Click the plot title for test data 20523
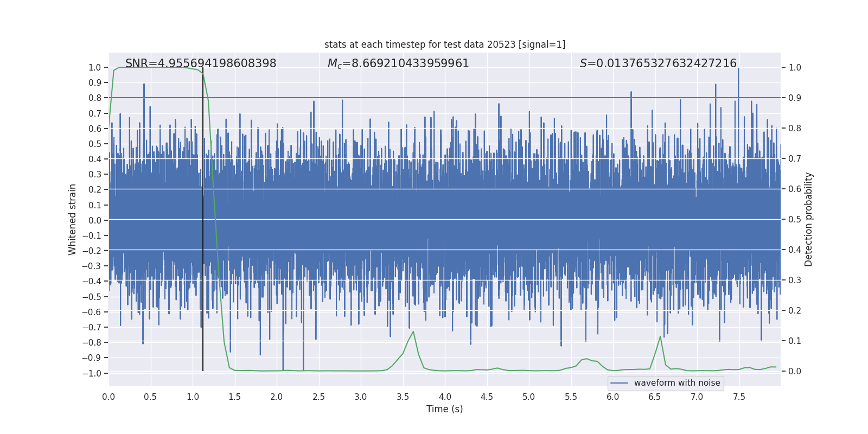The width and height of the screenshot is (868, 434). coord(445,44)
